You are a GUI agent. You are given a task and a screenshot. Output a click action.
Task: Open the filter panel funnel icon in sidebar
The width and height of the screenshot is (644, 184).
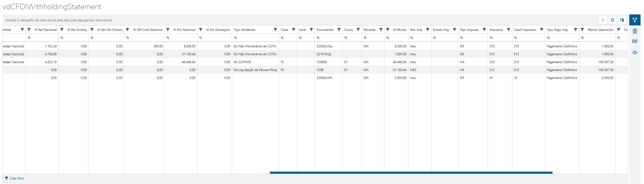635,20
